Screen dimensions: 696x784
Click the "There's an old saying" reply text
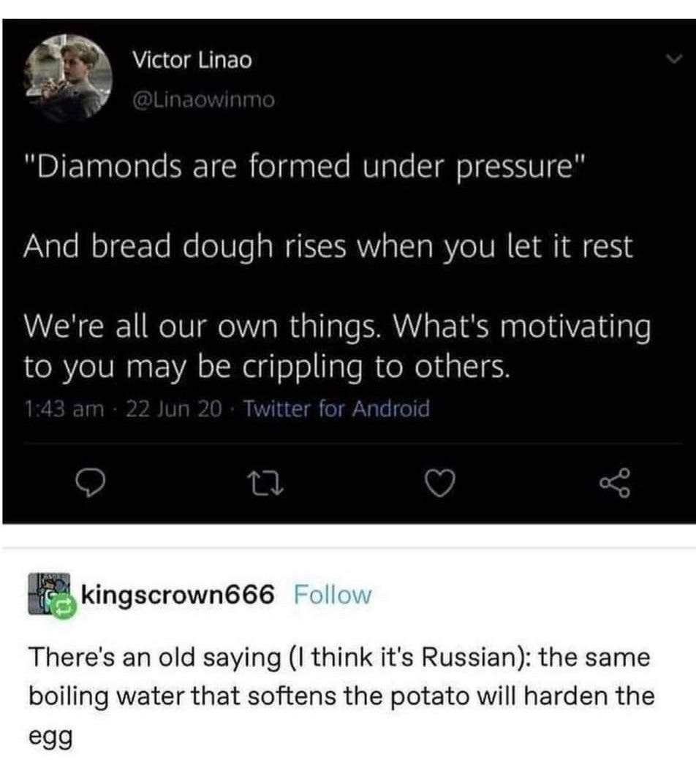pos(341,677)
